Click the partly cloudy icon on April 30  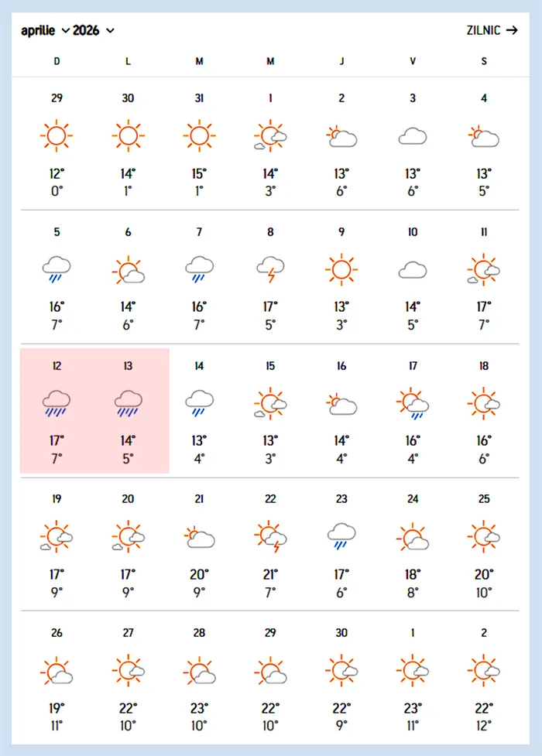341,671
